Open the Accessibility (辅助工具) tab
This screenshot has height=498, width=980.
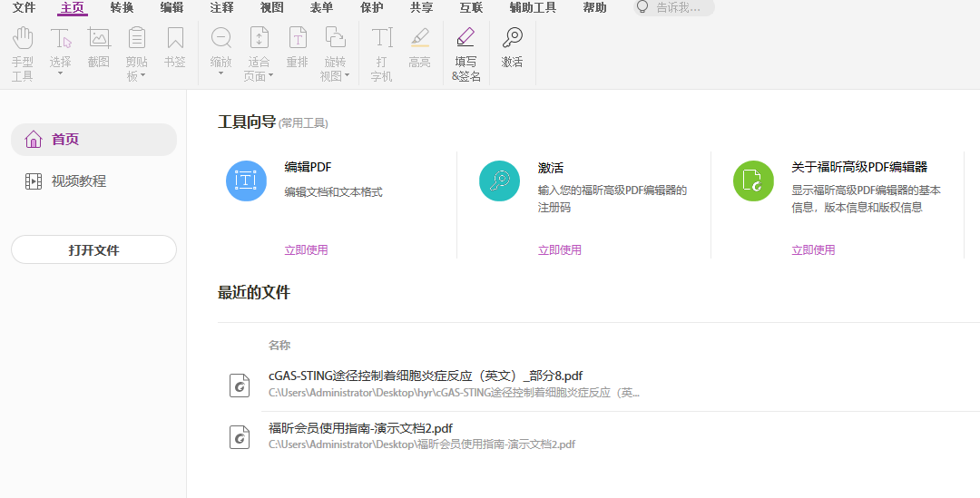[534, 8]
